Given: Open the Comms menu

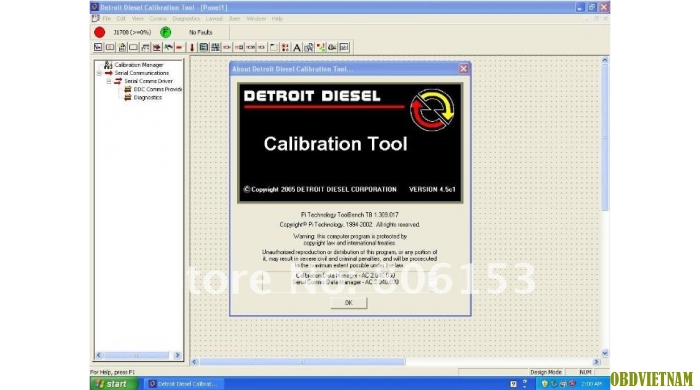Looking at the screenshot, I should (158, 19).
